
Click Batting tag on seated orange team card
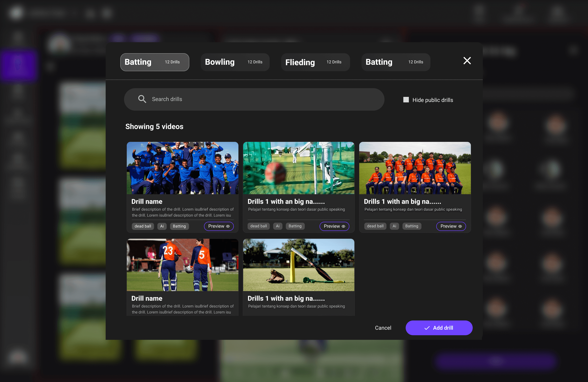point(412,226)
